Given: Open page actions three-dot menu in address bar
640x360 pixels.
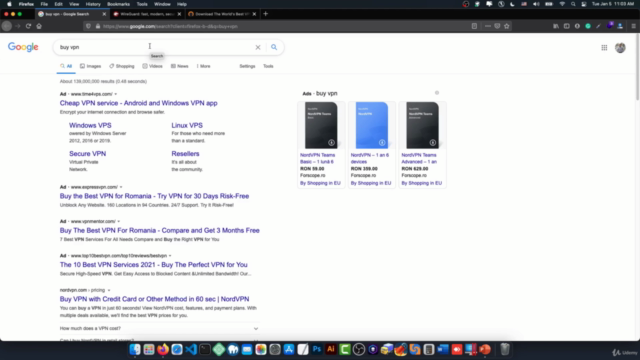Looking at the screenshot, I should click(x=488, y=26).
